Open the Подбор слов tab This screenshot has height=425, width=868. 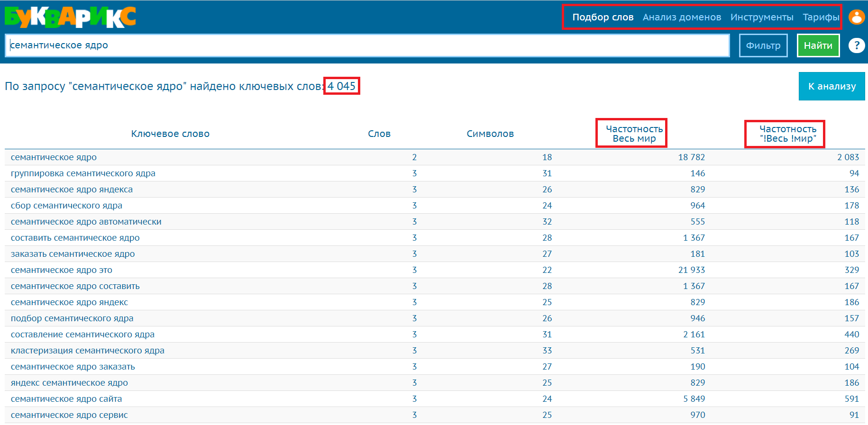click(603, 17)
